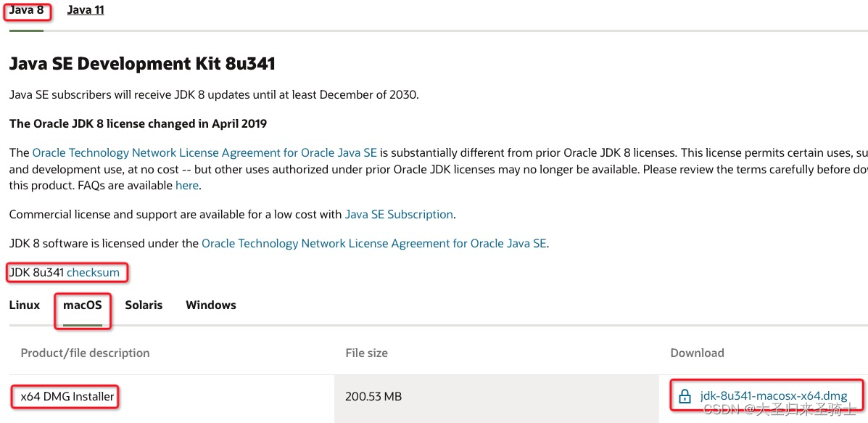Viewport: 868px width, 423px height.
Task: Open the JDK 8u341 checksum link
Action: click(93, 272)
